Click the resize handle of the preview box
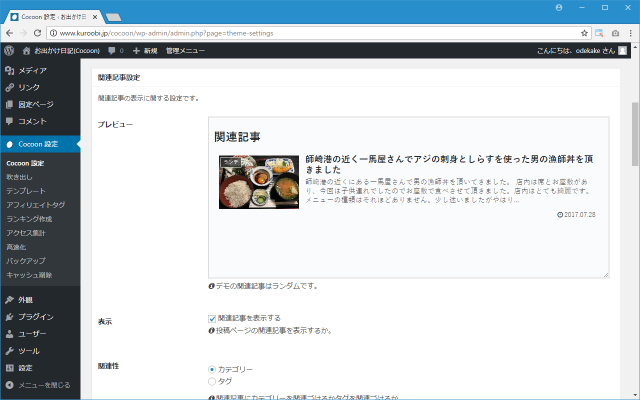 (606, 275)
